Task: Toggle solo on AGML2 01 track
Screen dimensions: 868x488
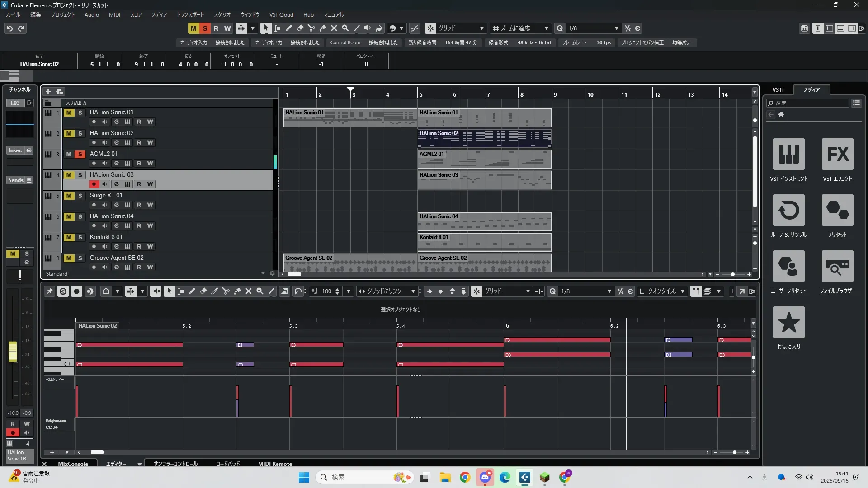Action: pos(80,154)
